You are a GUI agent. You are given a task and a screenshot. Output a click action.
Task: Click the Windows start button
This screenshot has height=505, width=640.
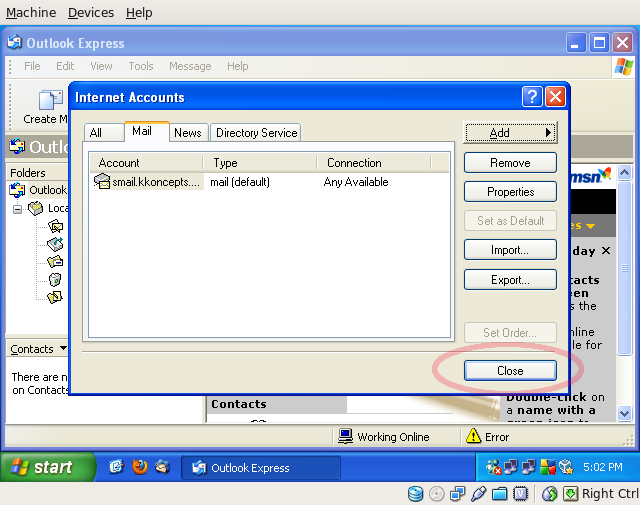48,467
